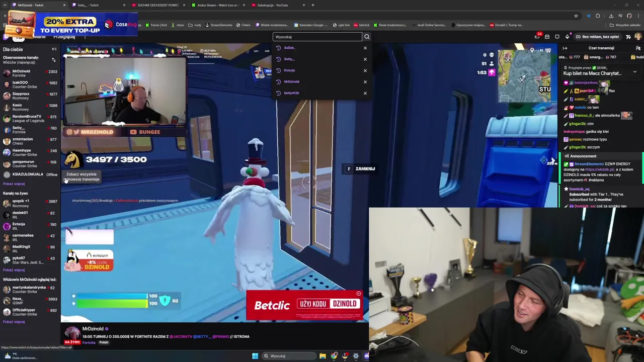Open Chrome icon in taskbar

[334, 356]
